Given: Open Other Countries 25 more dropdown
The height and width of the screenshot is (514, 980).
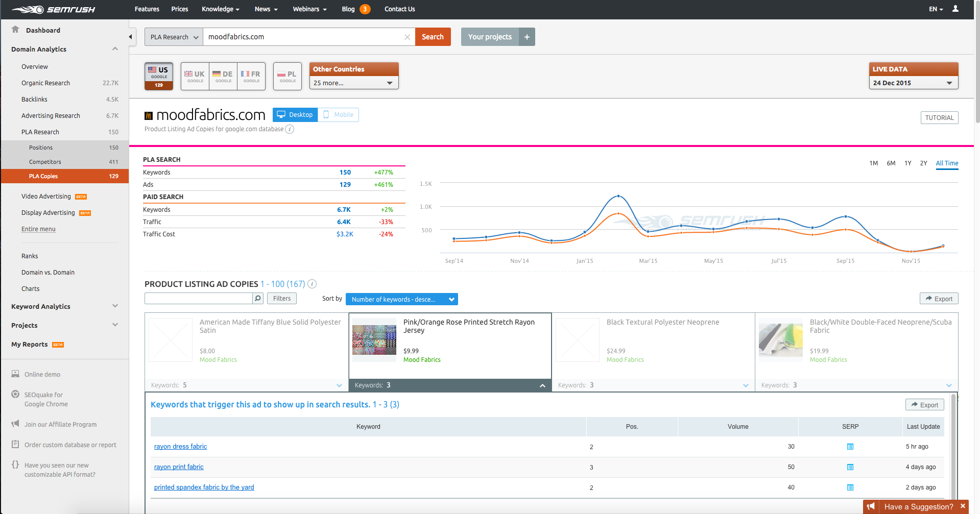Looking at the screenshot, I should tap(354, 83).
